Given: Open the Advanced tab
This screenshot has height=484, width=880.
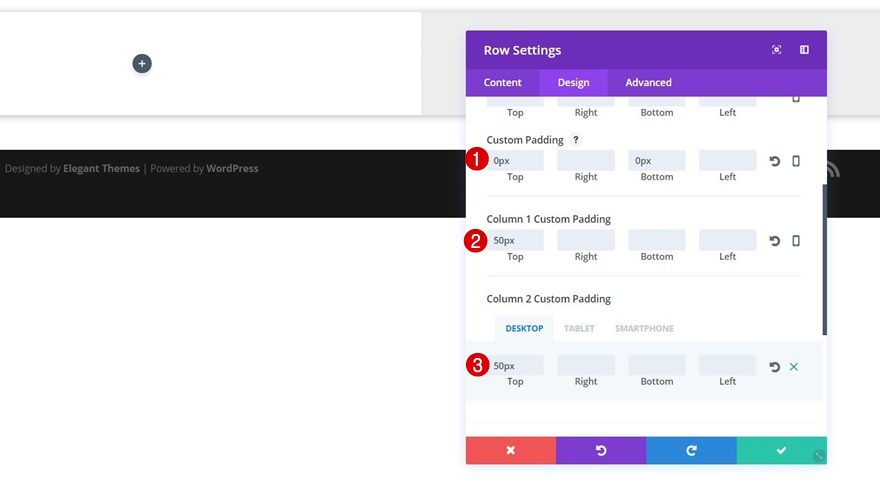Looking at the screenshot, I should [648, 83].
